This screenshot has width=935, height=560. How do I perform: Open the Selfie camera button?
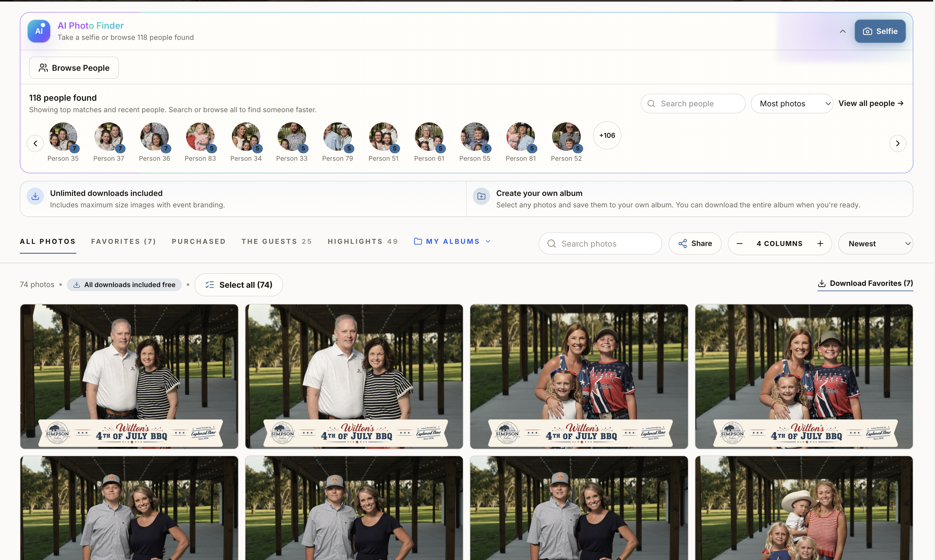click(880, 31)
